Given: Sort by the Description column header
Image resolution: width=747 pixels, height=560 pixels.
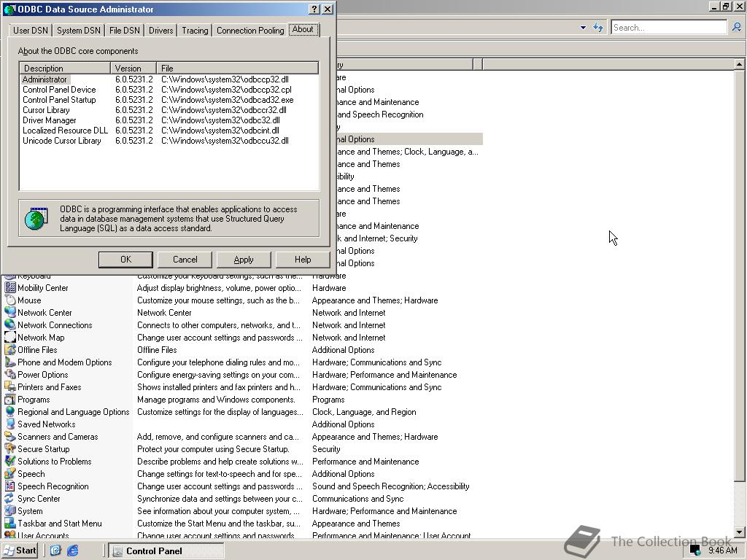Looking at the screenshot, I should (x=65, y=68).
